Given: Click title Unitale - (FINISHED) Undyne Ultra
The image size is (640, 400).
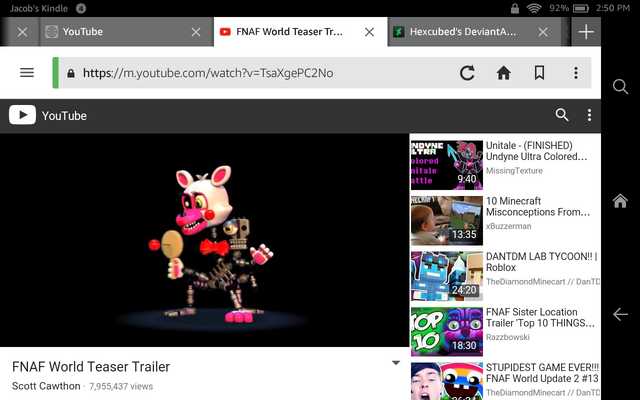Looking at the screenshot, I should pyautogui.click(x=537, y=151).
